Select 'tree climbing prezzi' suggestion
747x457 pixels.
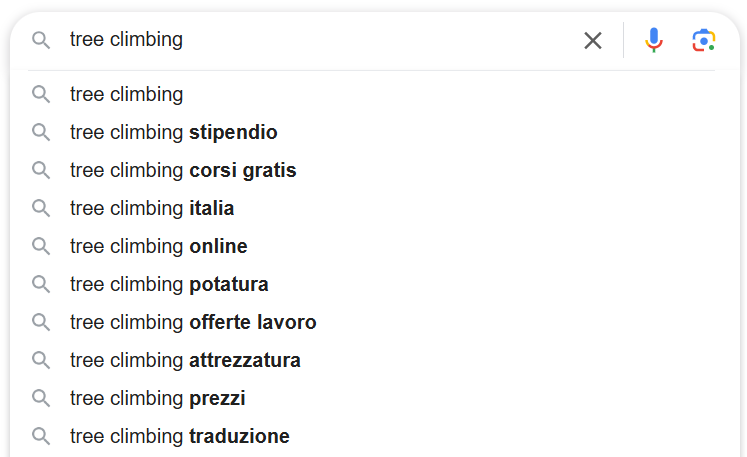158,398
